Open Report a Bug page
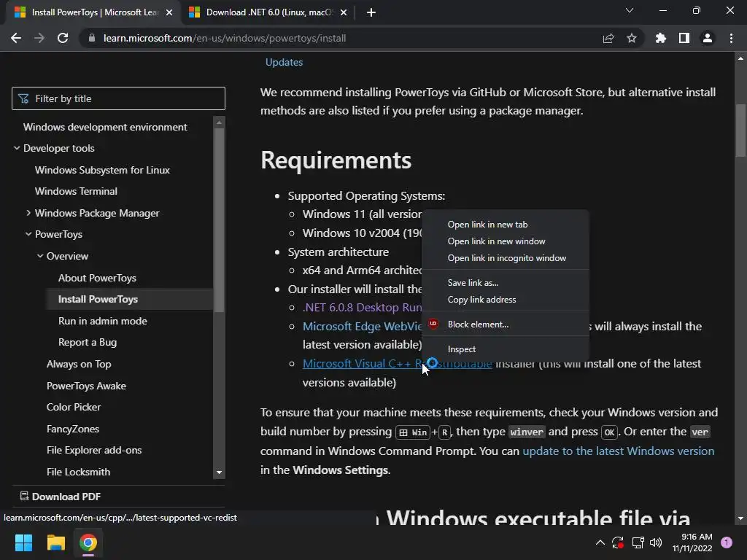747x560 pixels. 88,343
